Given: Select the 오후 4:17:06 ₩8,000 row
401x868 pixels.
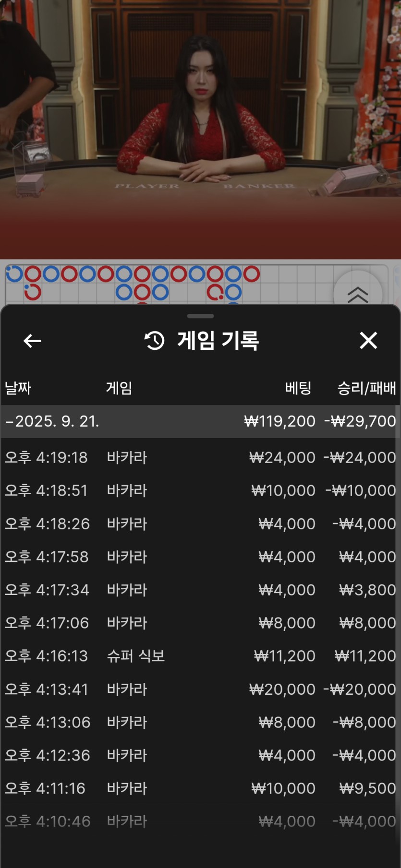Looking at the screenshot, I should point(200,623).
